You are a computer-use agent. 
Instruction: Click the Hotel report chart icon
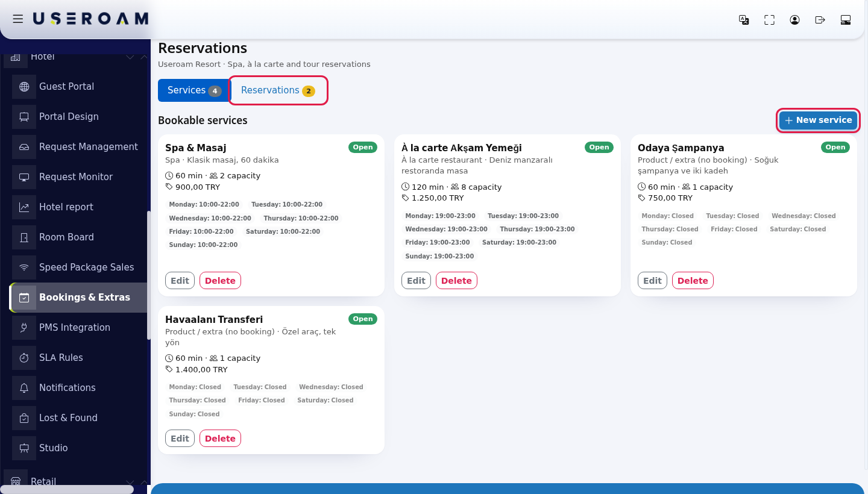click(x=24, y=207)
